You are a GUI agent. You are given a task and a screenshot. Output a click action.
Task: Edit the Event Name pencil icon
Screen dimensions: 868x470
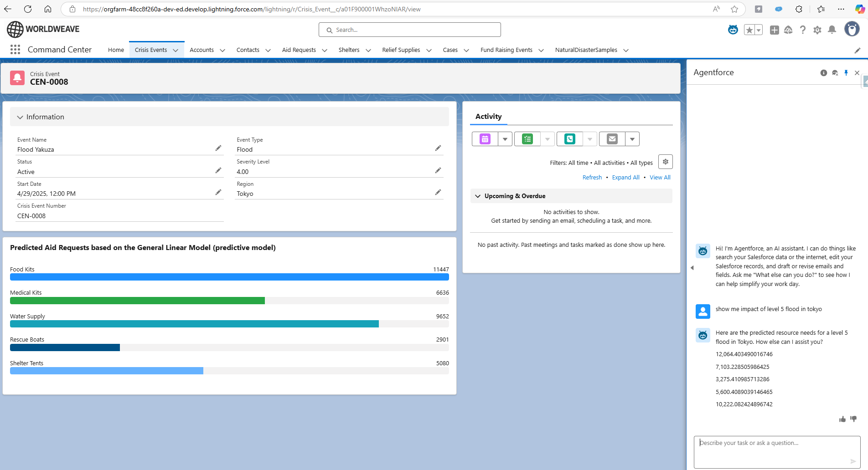218,148
